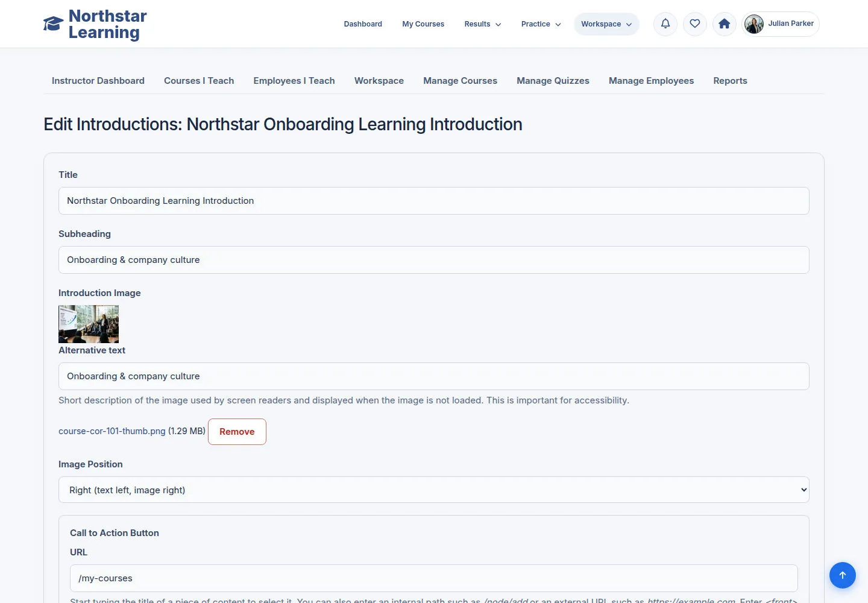The height and width of the screenshot is (603, 868).
Task: Open the course-cor-101-thumb.png file link
Action: tap(112, 431)
